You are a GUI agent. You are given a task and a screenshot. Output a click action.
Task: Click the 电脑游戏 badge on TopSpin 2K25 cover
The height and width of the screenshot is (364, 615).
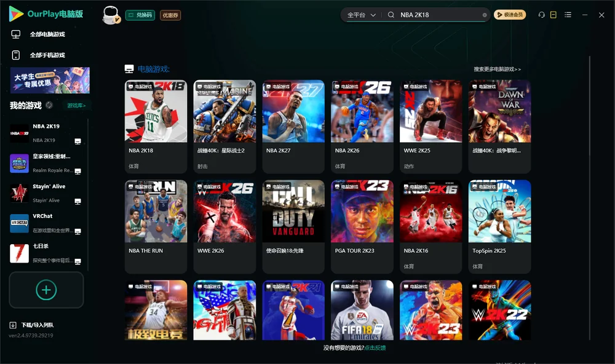coord(484,187)
